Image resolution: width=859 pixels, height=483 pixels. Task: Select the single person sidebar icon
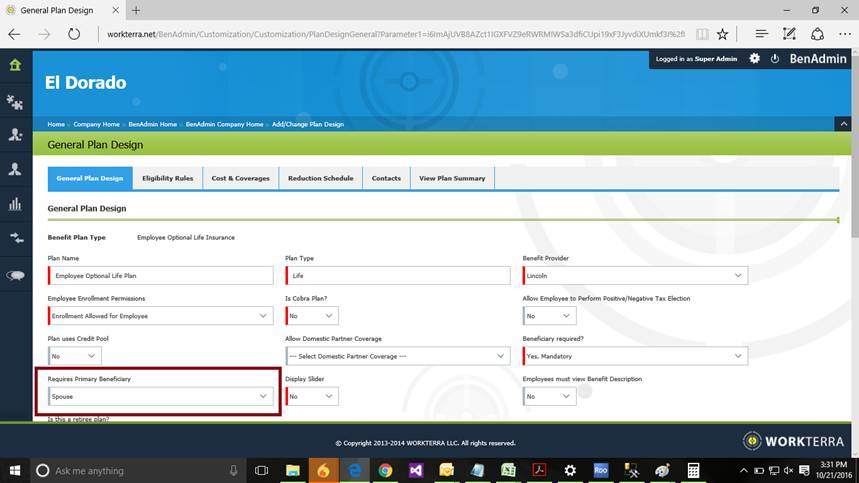tap(15, 169)
